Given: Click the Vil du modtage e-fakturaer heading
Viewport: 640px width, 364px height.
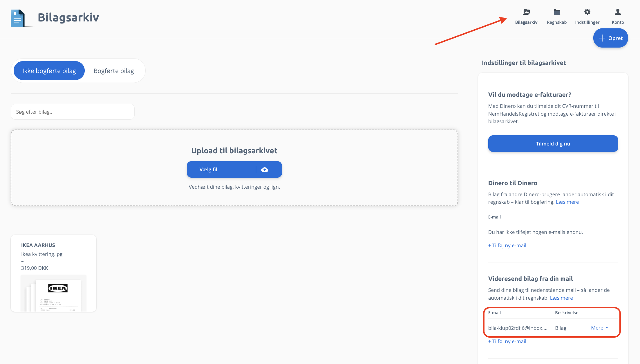Looking at the screenshot, I should click(529, 95).
